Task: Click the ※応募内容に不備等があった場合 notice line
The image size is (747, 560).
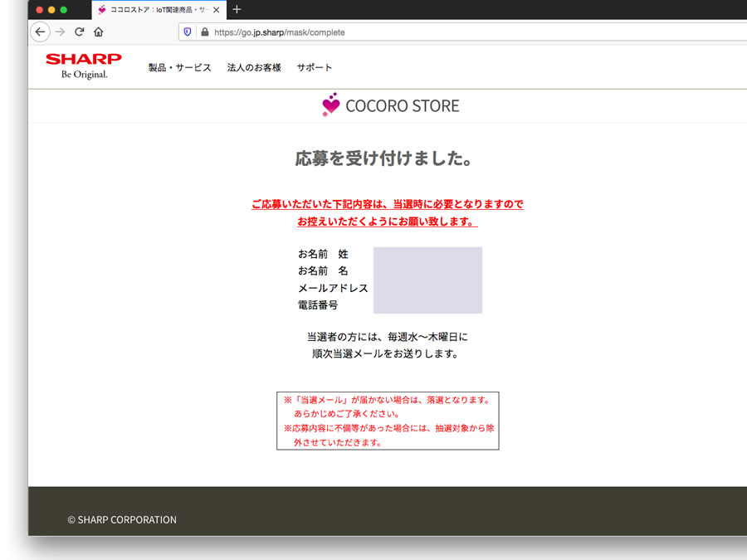Action: (388, 428)
